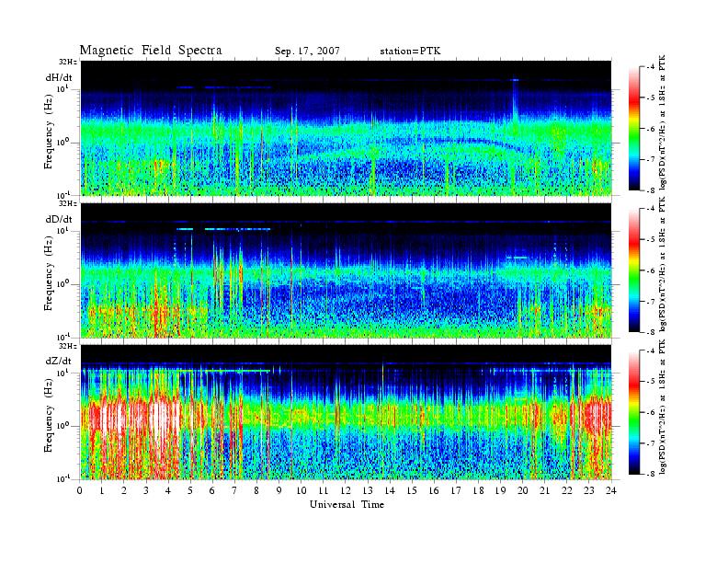728x563 pixels.
Task: Click the color bar beside the dZ/dt panel
Action: pyautogui.click(x=634, y=412)
